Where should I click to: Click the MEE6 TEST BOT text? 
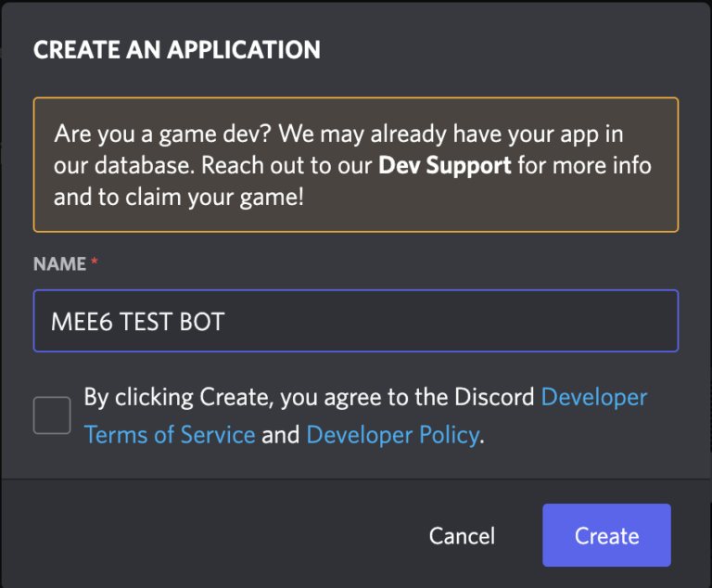coord(138,322)
